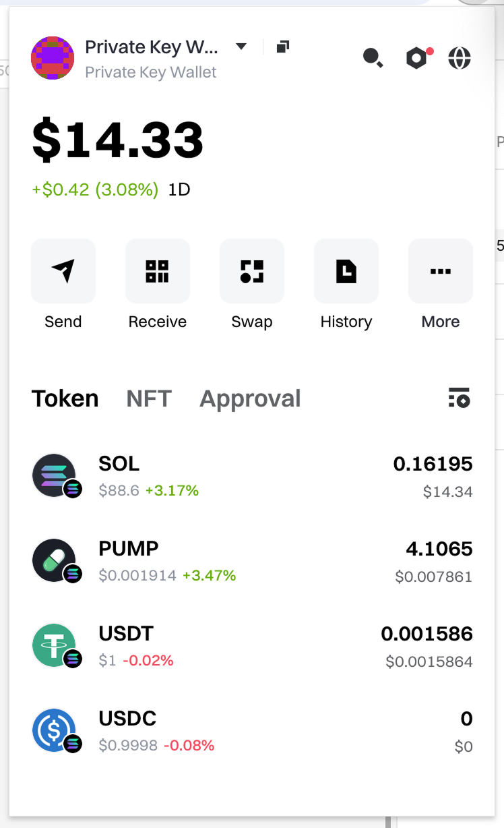
Task: Select the Token tab
Action: [65, 398]
